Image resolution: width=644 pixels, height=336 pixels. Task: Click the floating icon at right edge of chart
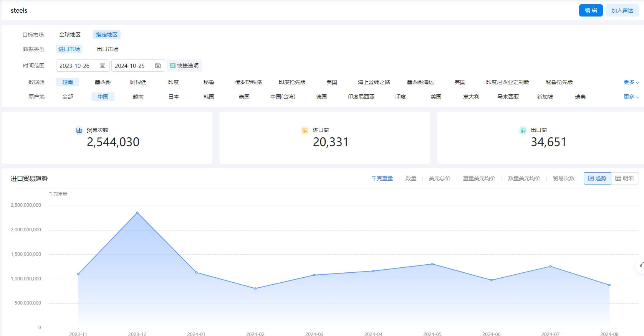click(x=641, y=265)
